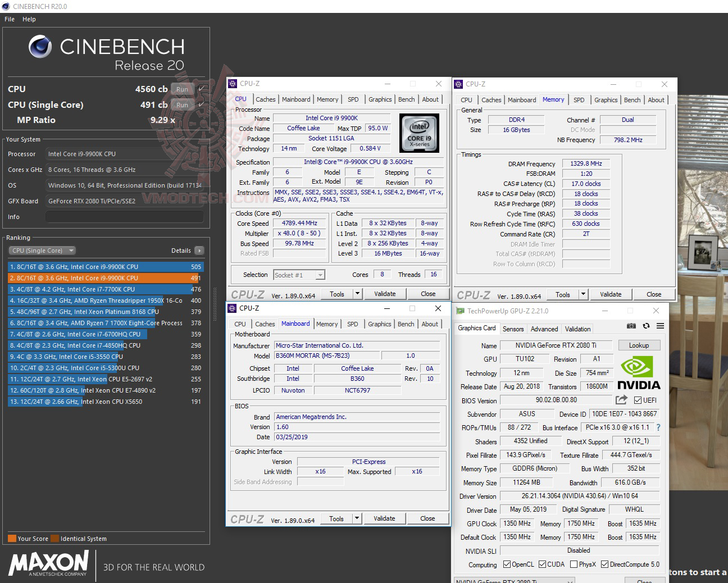Click the Lookup button in GPU-Z
The height and width of the screenshot is (583, 728).
point(639,345)
